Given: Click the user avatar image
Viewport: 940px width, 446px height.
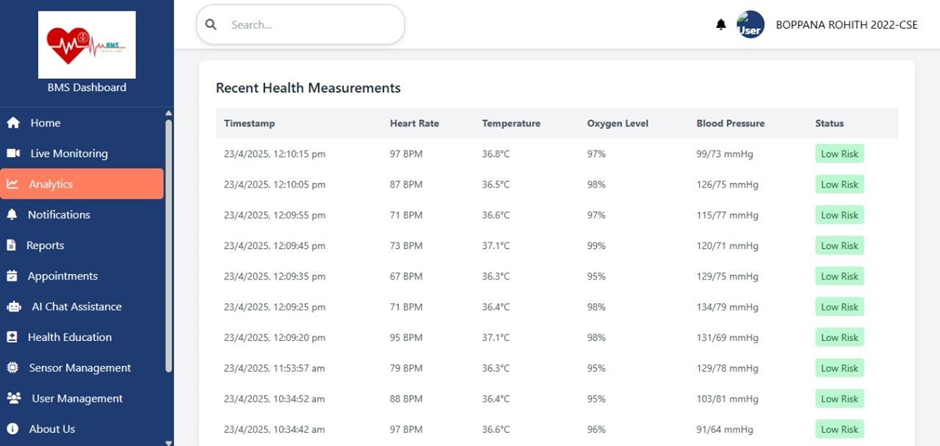Looking at the screenshot, I should click(x=750, y=25).
